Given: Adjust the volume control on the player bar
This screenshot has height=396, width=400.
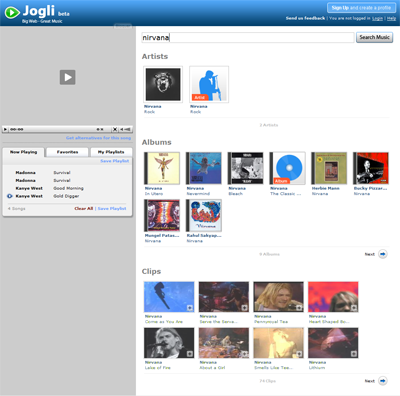Looking at the screenshot, I should click(126, 129).
